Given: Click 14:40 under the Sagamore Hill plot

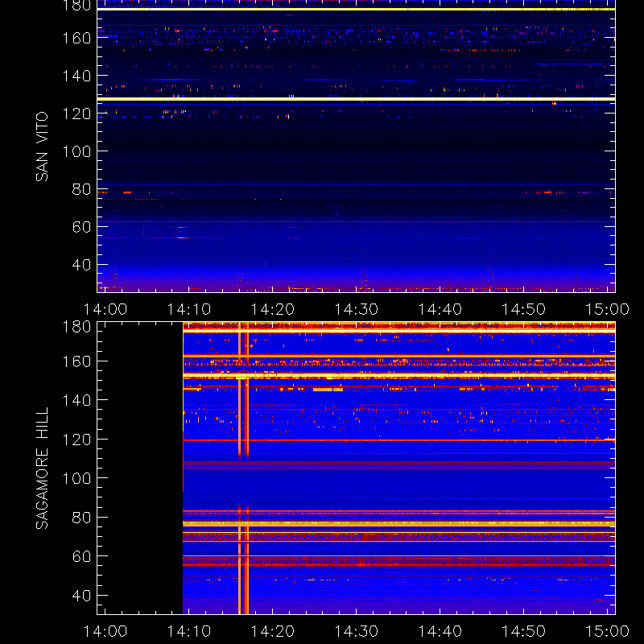Looking at the screenshot, I should [440, 631].
